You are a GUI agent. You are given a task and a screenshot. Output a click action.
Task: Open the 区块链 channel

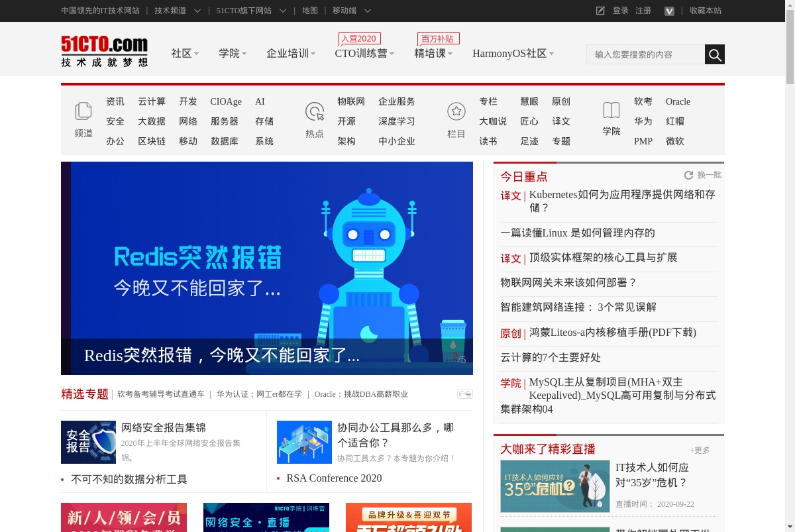point(152,141)
